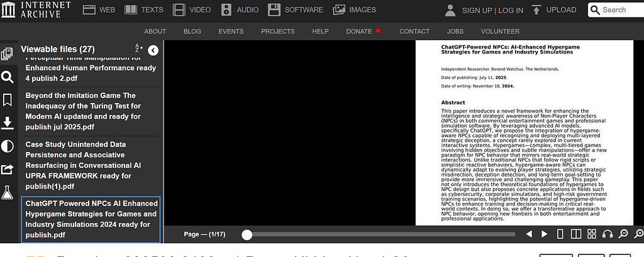Collapse the viewable files side panel
644x257 pixels.
[153, 50]
